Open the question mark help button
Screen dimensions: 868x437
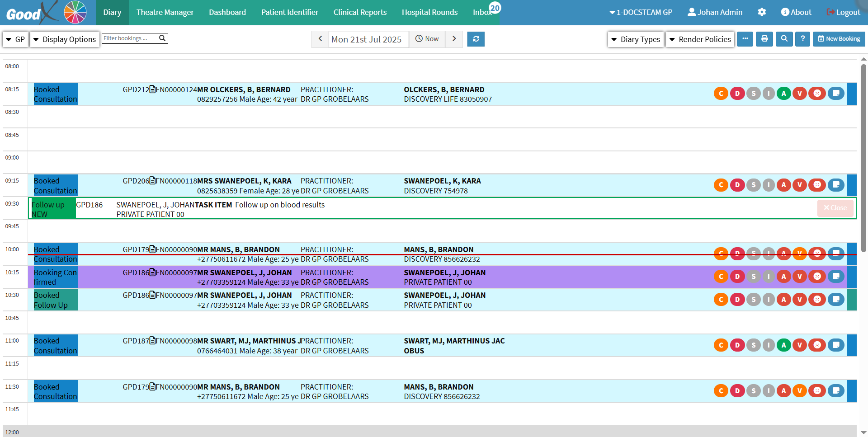(x=802, y=39)
